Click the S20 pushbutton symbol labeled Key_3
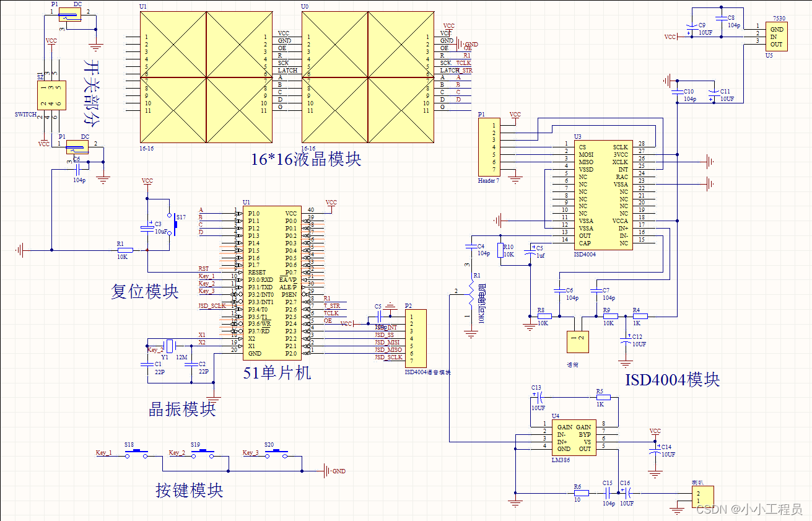812x521 pixels. (x=276, y=453)
